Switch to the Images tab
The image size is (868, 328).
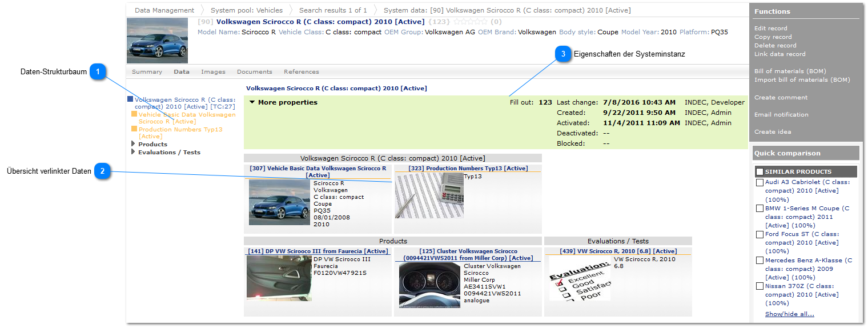(213, 72)
